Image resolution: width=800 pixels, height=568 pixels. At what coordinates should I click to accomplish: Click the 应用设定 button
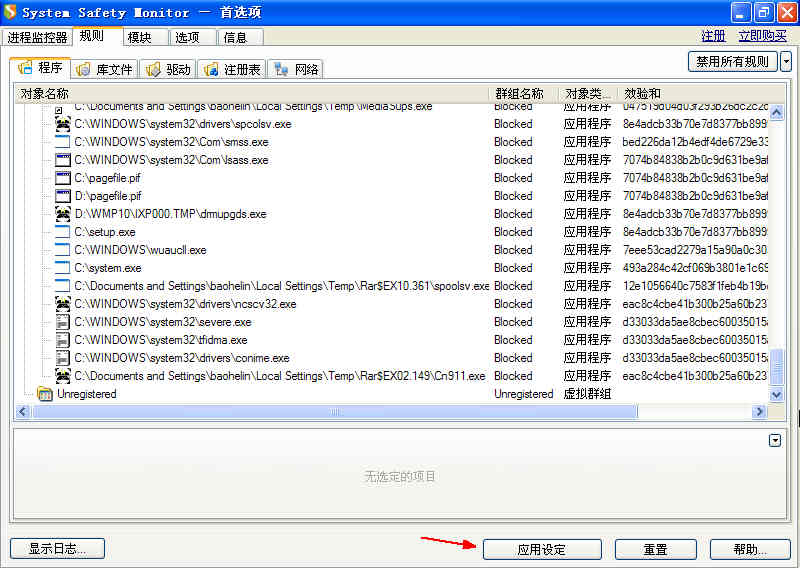tap(542, 550)
